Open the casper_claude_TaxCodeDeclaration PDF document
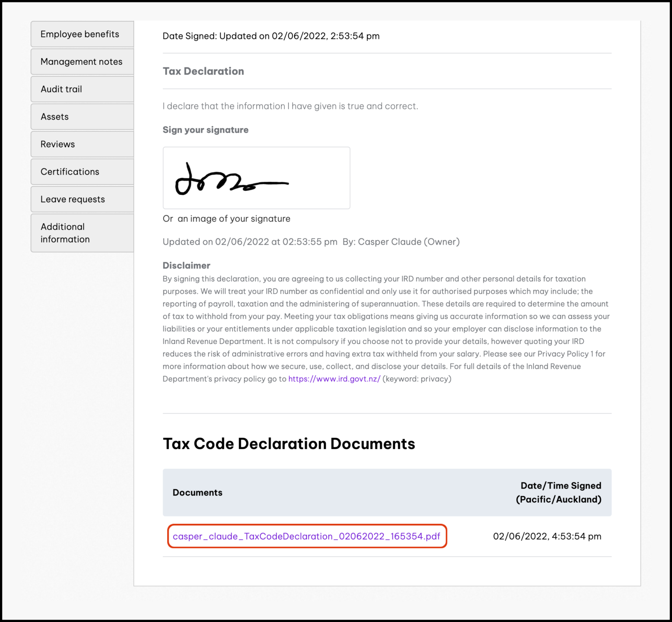This screenshot has height=622, width=672. tap(307, 536)
